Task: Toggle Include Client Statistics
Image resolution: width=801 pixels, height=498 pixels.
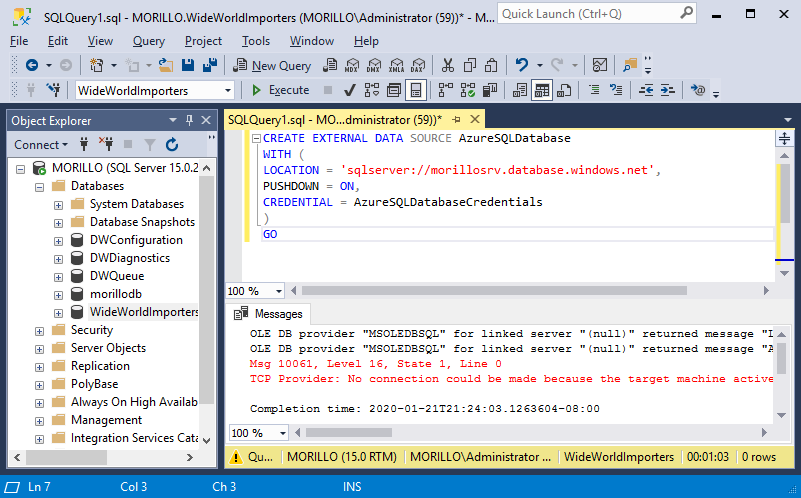Action: (x=490, y=90)
